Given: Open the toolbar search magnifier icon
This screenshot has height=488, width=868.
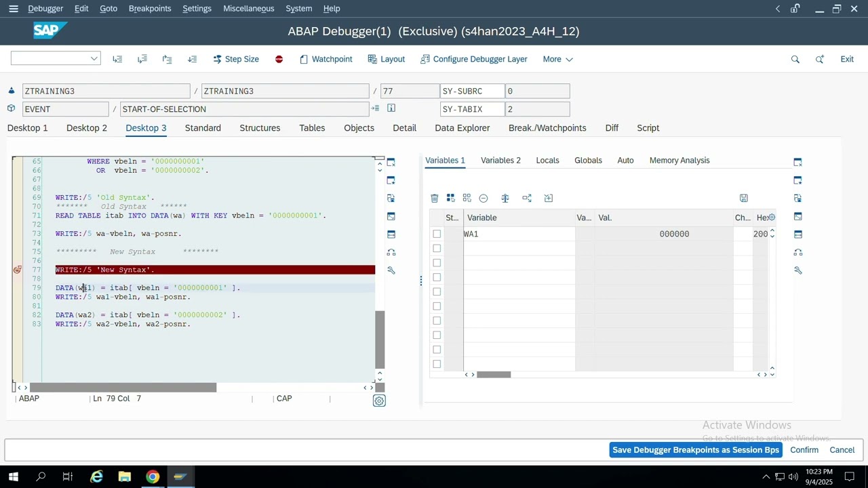Looking at the screenshot, I should point(795,59).
